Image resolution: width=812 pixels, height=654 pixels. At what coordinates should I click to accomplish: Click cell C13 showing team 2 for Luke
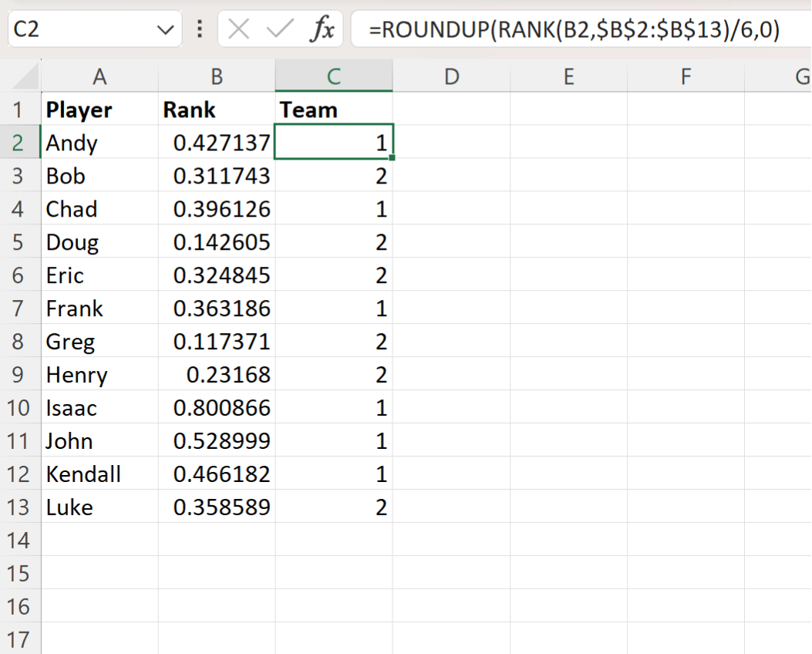(333, 507)
